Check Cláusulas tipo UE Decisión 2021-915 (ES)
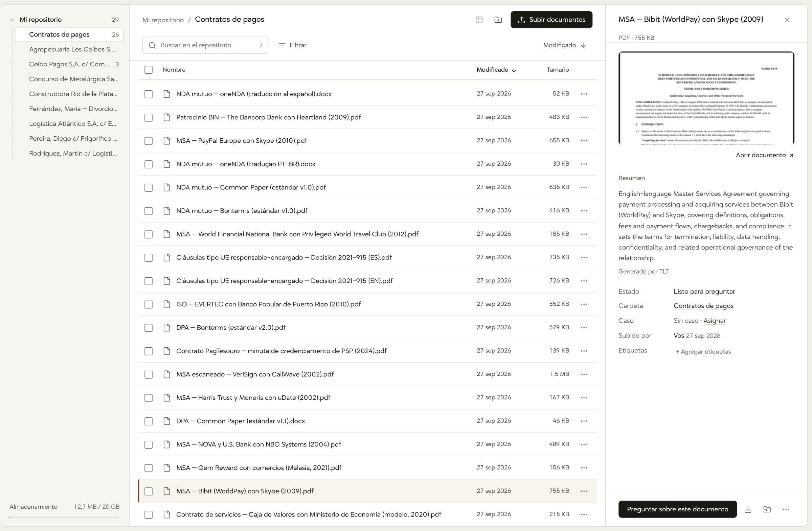The image size is (812, 531). [149, 257]
